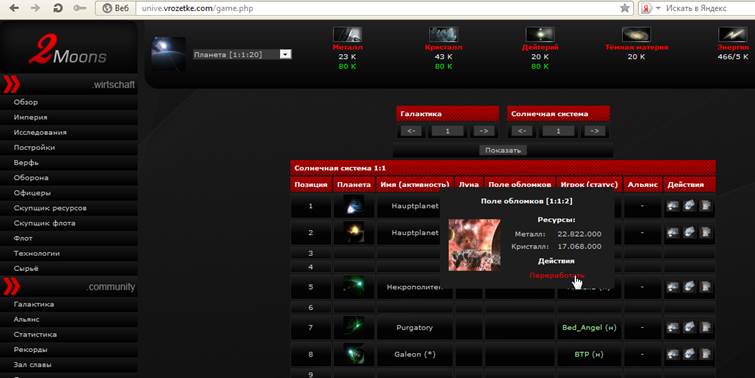This screenshot has height=378, width=755.
Task: Click leftmost action icon in Purgatory row
Action: (673, 327)
